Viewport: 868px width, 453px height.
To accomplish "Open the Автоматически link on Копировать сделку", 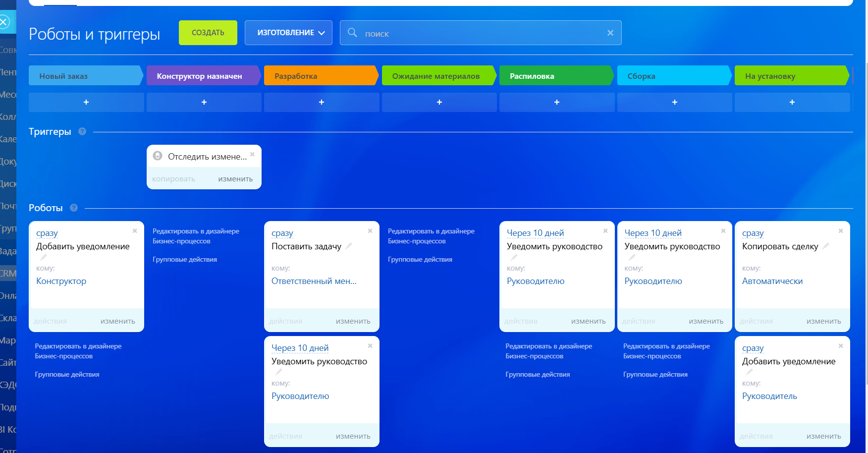I will click(x=772, y=281).
